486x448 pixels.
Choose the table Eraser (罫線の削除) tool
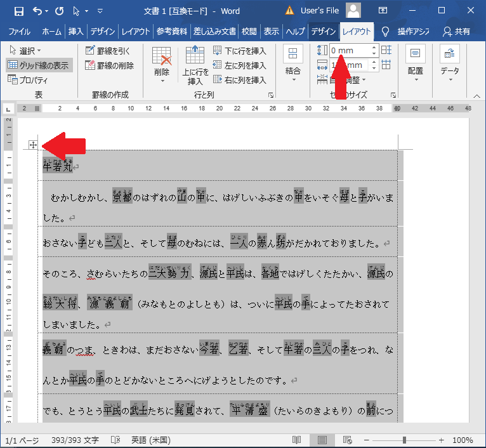(x=108, y=65)
